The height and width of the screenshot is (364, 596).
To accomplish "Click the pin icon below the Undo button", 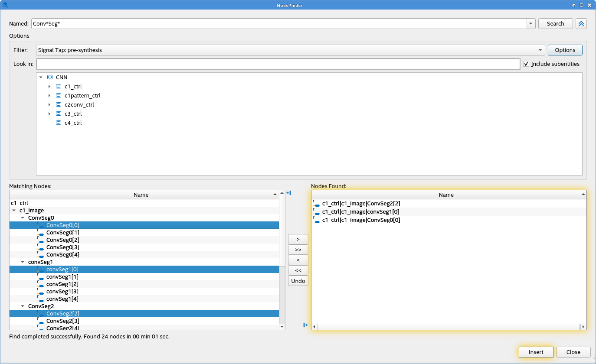I will [305, 325].
